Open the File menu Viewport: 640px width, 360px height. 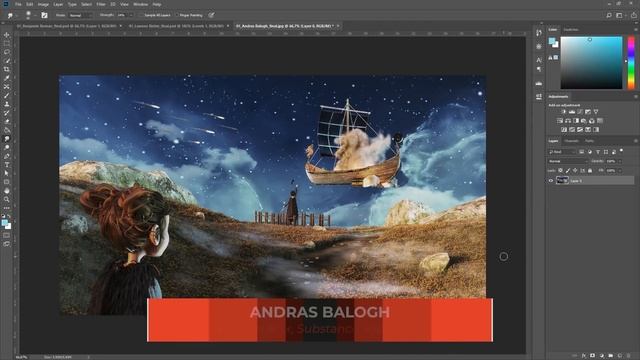(18, 4)
